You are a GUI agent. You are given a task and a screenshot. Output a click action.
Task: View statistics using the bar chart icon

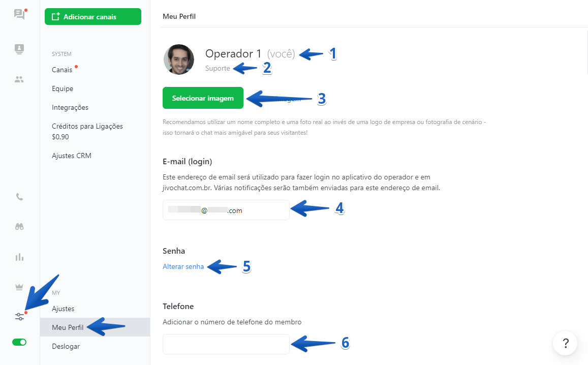(19, 257)
